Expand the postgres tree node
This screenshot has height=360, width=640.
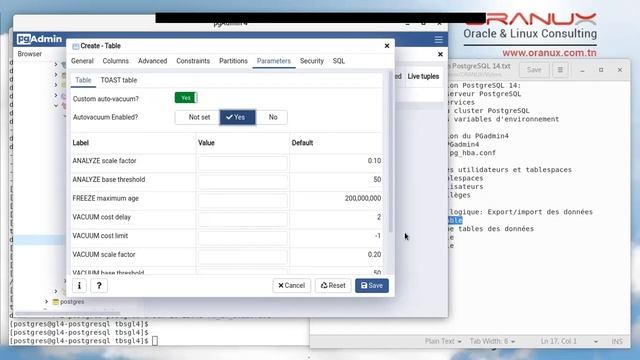(x=47, y=302)
